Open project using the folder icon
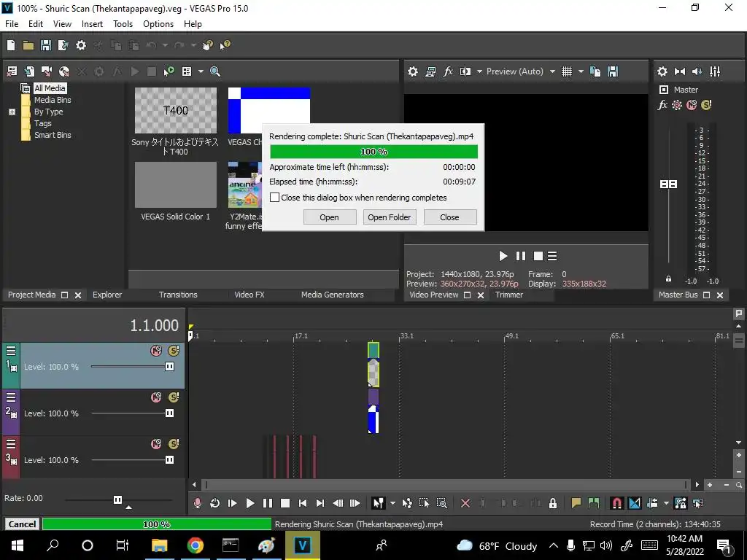 28,45
